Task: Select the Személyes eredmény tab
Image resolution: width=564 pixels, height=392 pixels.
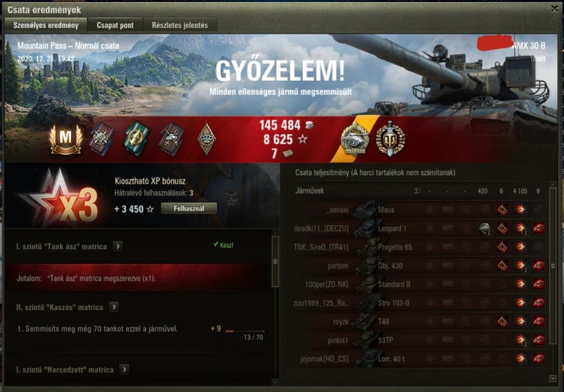Action: [x=46, y=25]
